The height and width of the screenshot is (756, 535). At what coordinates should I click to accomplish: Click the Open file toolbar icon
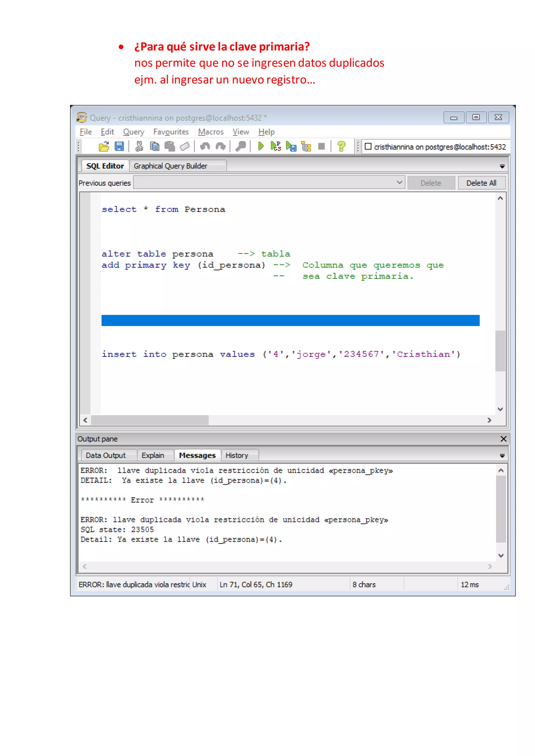[104, 146]
